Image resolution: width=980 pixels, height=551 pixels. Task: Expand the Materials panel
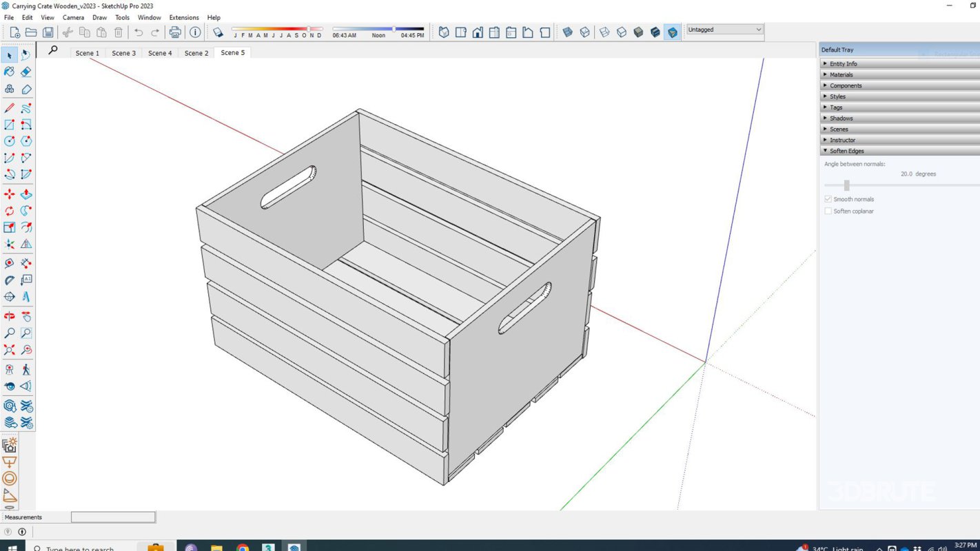(841, 74)
